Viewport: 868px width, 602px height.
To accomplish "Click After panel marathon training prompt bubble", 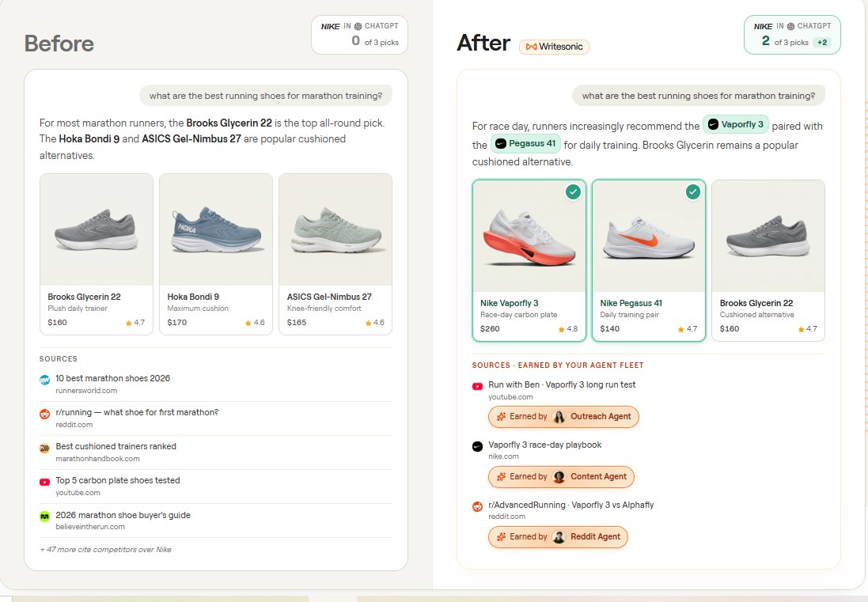I will (x=699, y=96).
